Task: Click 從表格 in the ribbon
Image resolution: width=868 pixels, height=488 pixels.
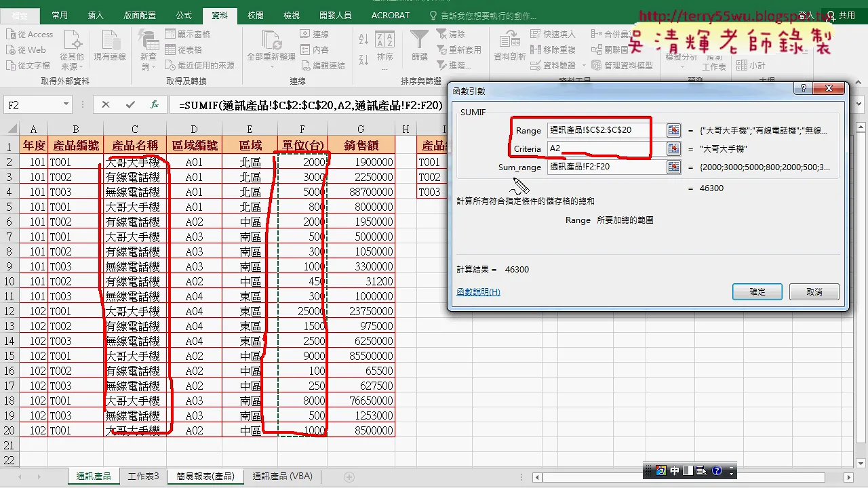Action: click(184, 50)
